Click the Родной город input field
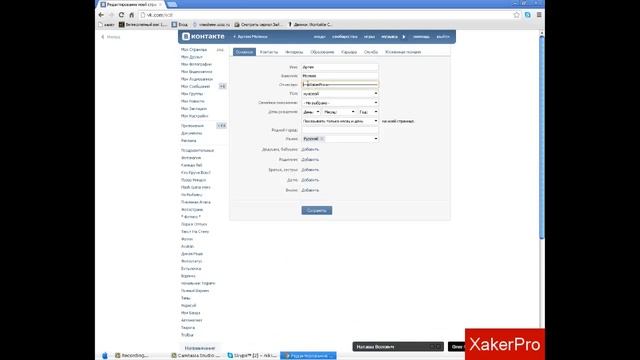640x360 pixels. pyautogui.click(x=340, y=130)
